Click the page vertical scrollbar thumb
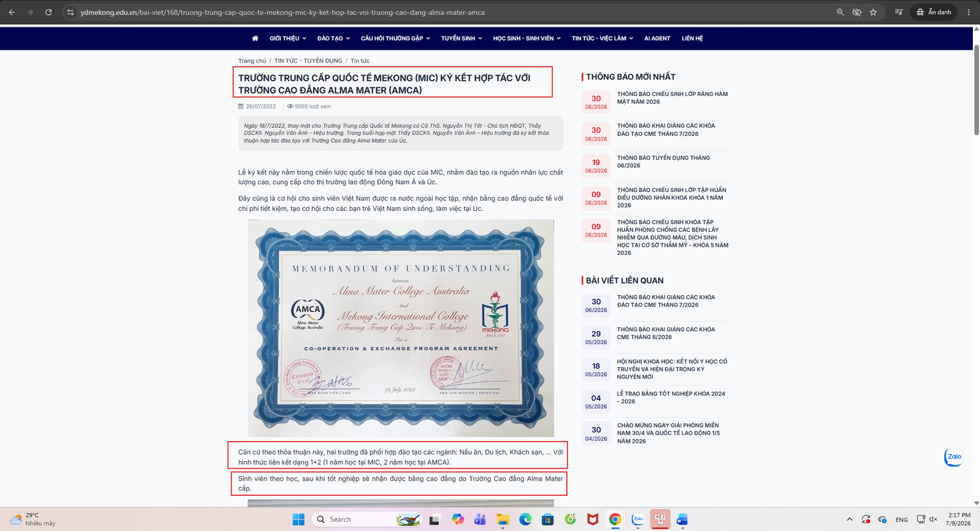Image resolution: width=980 pixels, height=531 pixels. pyautogui.click(x=977, y=89)
